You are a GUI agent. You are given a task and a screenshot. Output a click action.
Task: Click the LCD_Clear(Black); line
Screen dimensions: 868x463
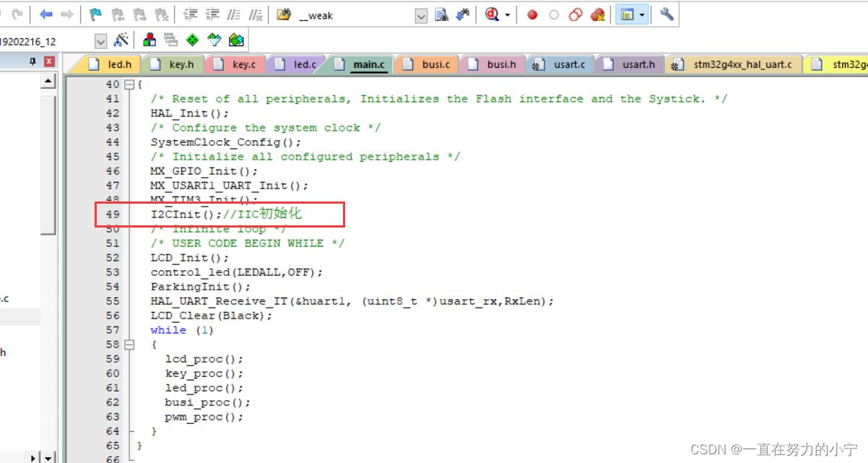point(211,316)
